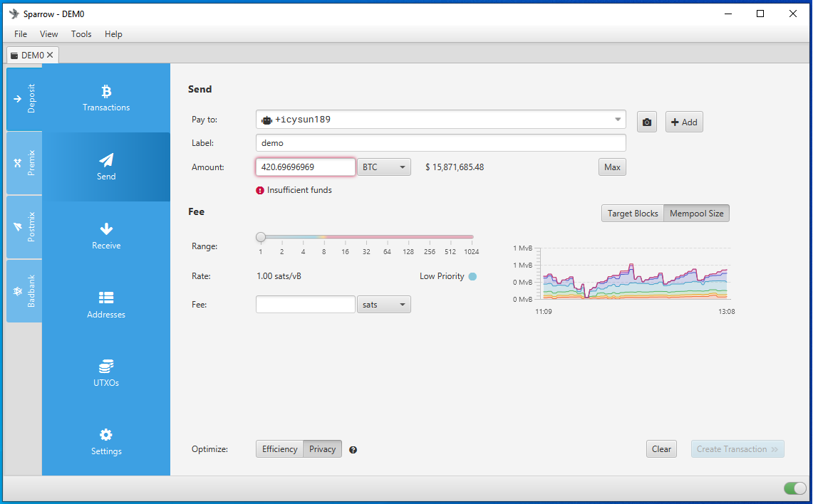Viewport: 813px width, 504px height.
Task: Click the 1024 mark on fee range
Action: 472,252
